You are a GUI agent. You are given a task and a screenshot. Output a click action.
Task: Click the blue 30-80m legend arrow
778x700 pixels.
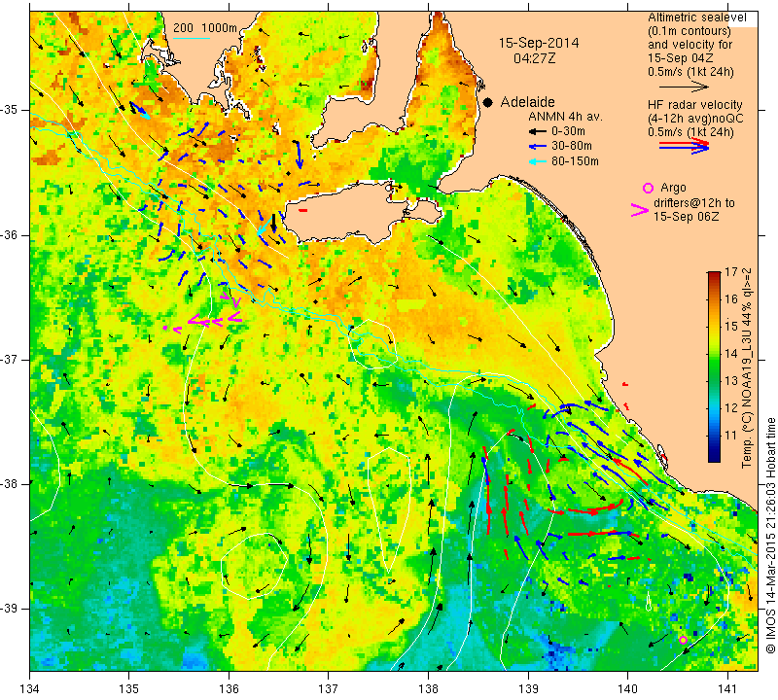pyautogui.click(x=537, y=147)
